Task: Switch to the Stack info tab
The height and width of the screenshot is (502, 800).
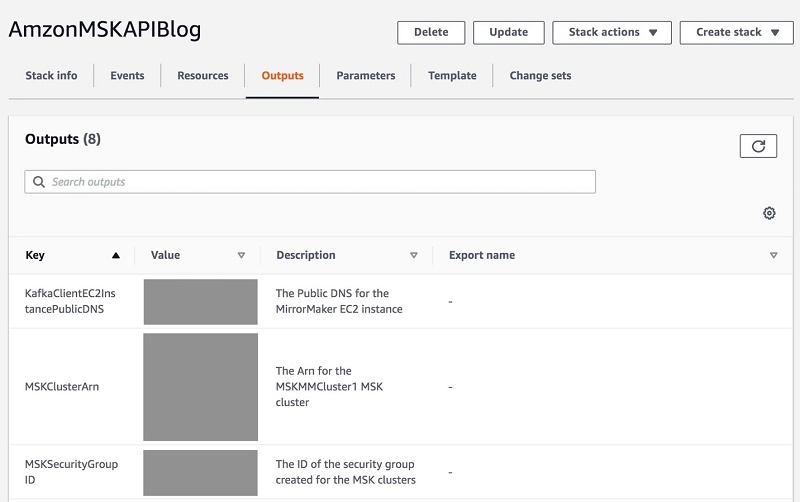Action: (51, 75)
